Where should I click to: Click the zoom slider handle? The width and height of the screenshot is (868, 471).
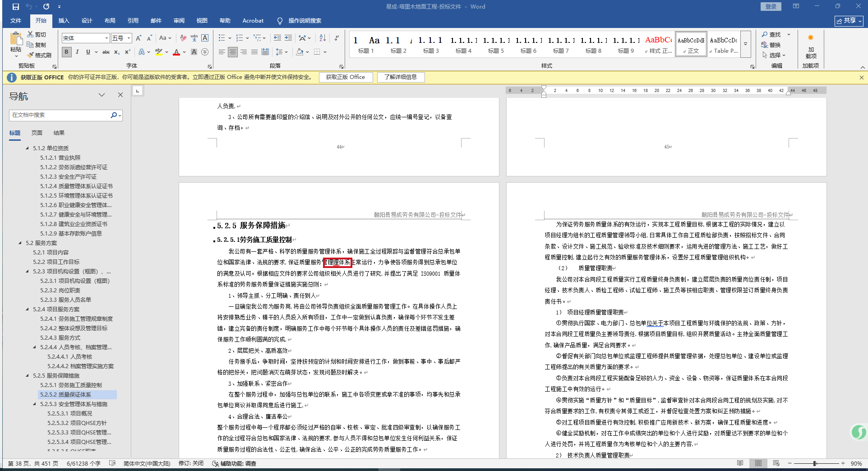click(815, 463)
